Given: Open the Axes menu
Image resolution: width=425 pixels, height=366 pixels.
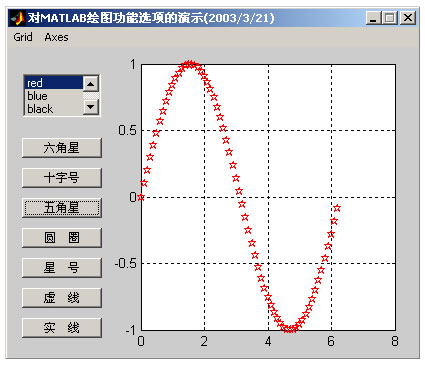Looking at the screenshot, I should [56, 37].
